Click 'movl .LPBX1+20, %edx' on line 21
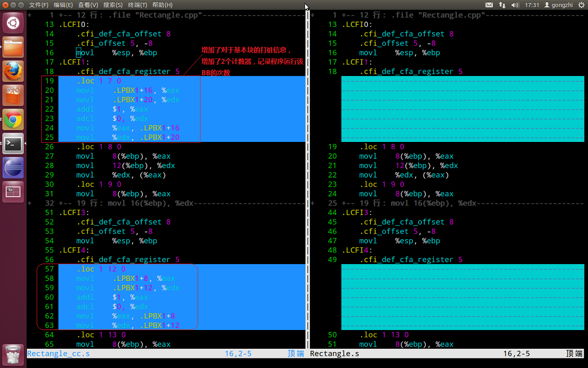588x368 pixels. pyautogui.click(x=128, y=100)
